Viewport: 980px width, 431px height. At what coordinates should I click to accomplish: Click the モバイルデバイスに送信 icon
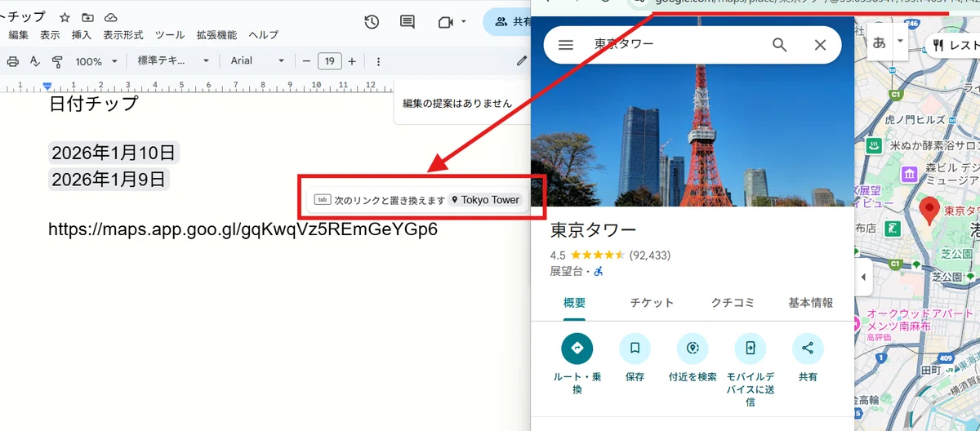[x=750, y=349]
